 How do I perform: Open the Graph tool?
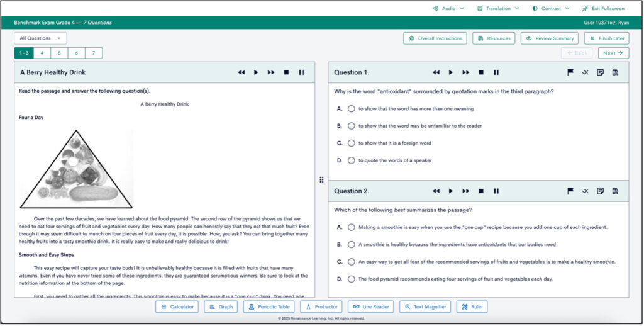tap(221, 306)
